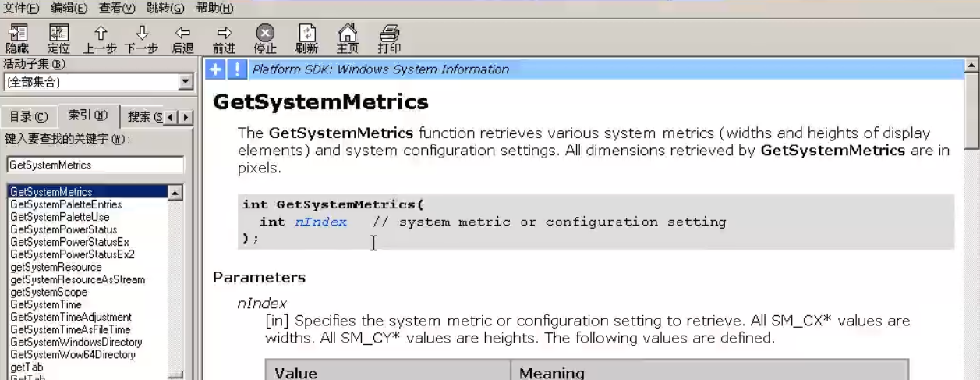
Task: Open the 帮助(H) menu
Action: (214, 8)
